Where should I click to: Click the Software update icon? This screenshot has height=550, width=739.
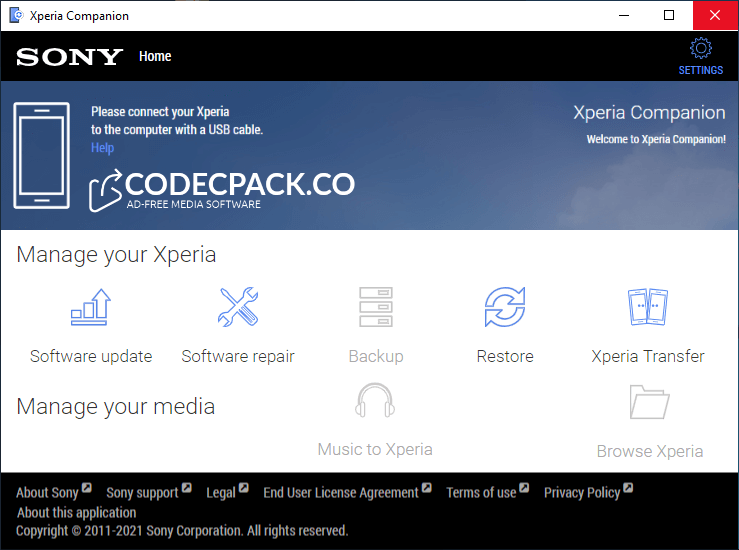tap(90, 307)
